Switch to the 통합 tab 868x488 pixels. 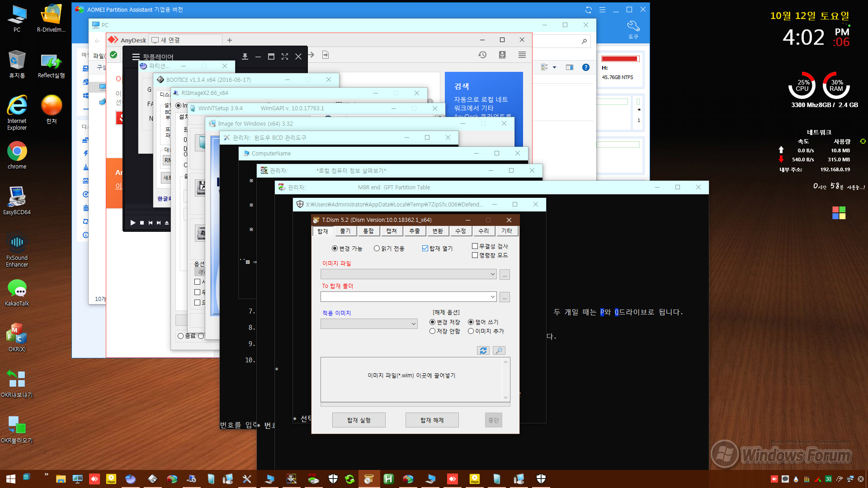click(368, 231)
